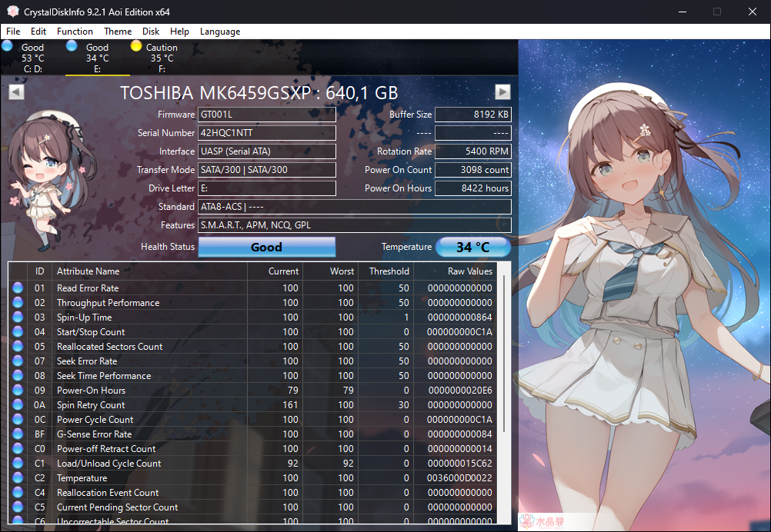Click status orb of Load/Unload Cycle Count row
Viewport: 771px width, 532px height.
18,463
